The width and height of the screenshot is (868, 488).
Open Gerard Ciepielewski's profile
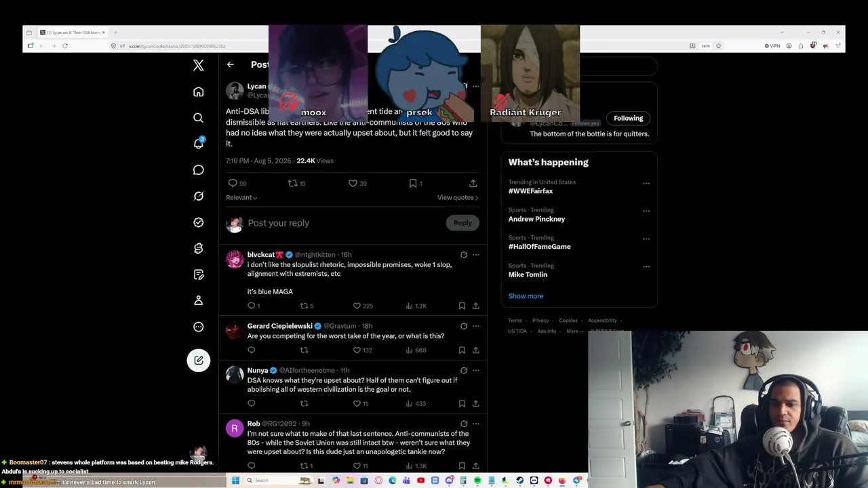click(x=280, y=326)
